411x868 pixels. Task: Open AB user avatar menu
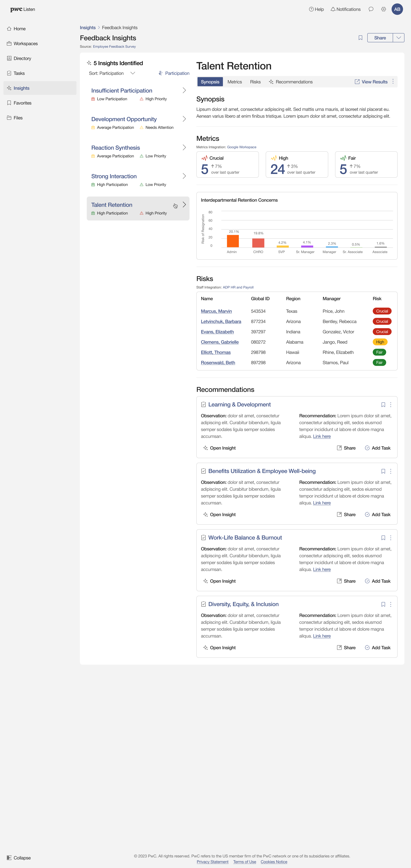coord(397,9)
